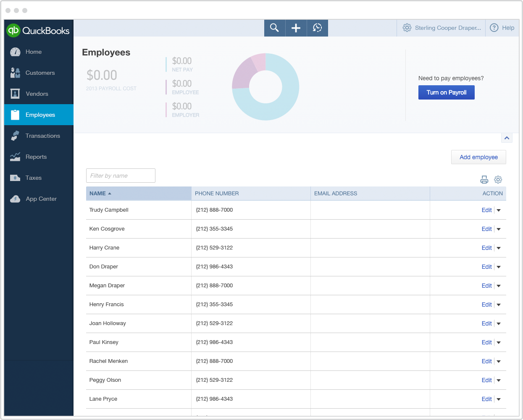Go to Home in the sidebar

[x=39, y=52]
